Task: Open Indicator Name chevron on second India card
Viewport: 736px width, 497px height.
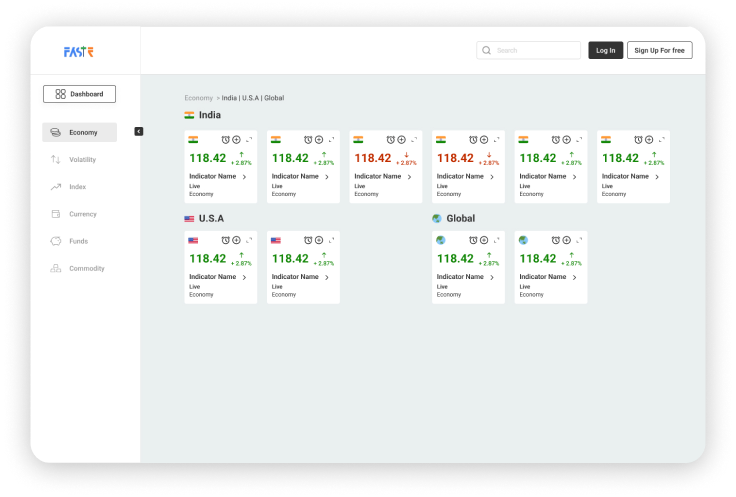Action: pyautogui.click(x=327, y=177)
